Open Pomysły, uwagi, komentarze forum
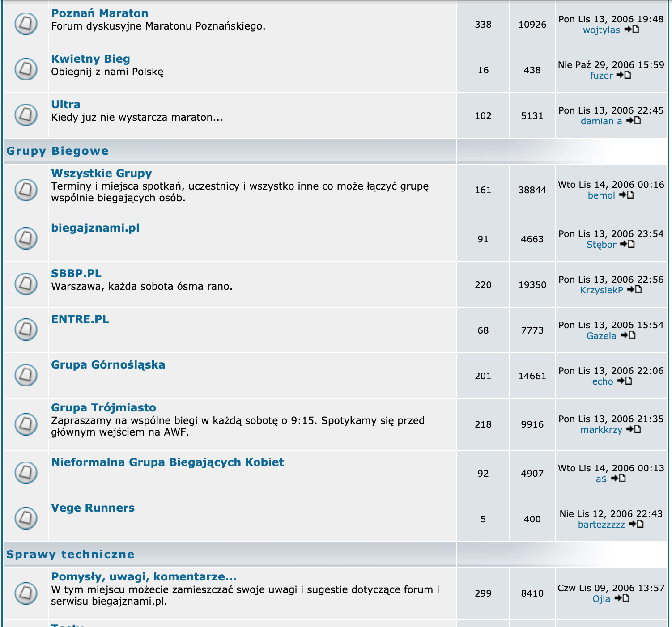This screenshot has width=672, height=627. click(143, 577)
